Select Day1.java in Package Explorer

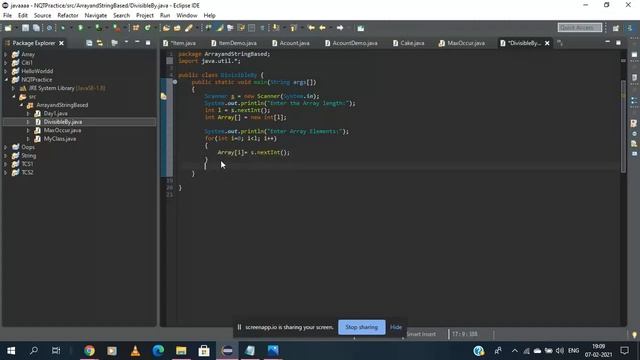tap(56, 113)
